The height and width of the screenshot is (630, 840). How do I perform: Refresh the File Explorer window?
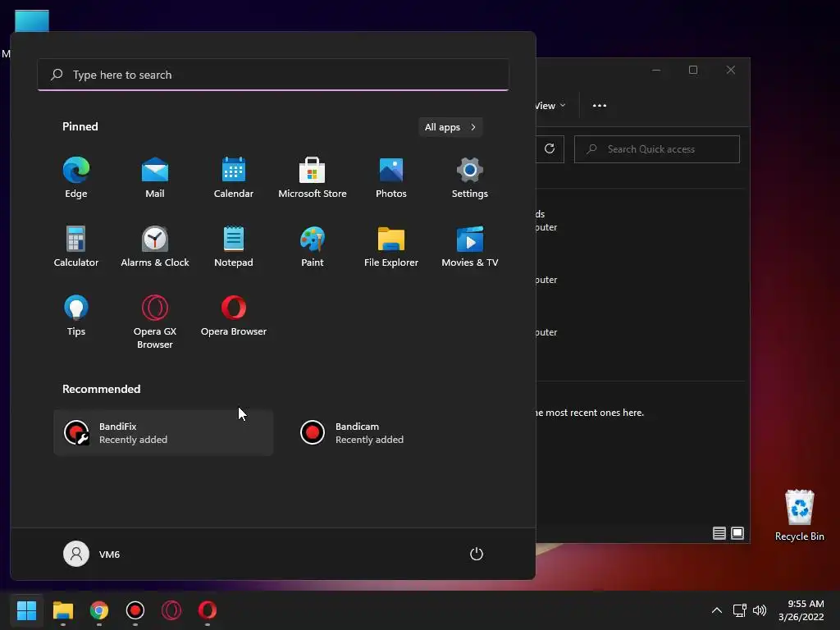coord(550,149)
